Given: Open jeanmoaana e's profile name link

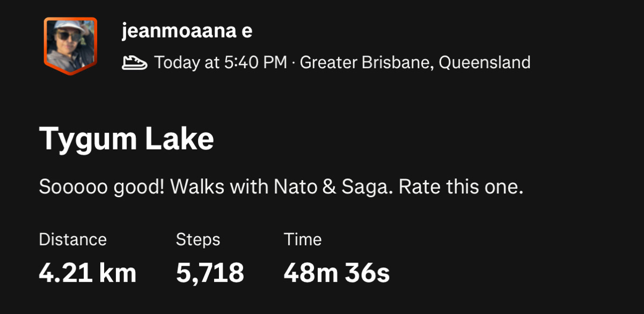Looking at the screenshot, I should (x=187, y=31).
